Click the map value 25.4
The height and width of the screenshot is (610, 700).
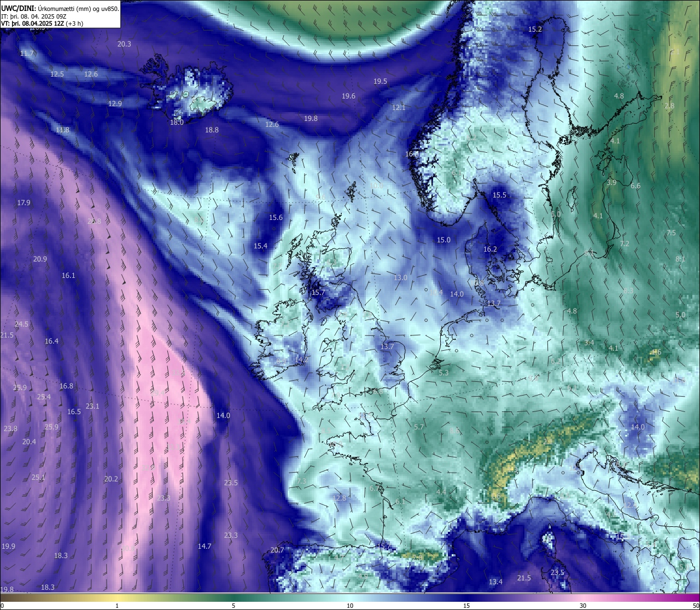click(x=44, y=397)
